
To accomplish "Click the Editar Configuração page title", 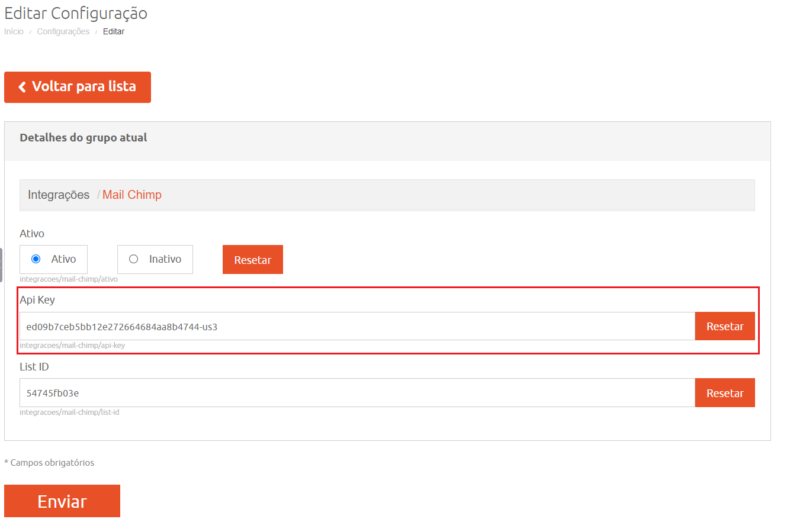I will click(76, 13).
